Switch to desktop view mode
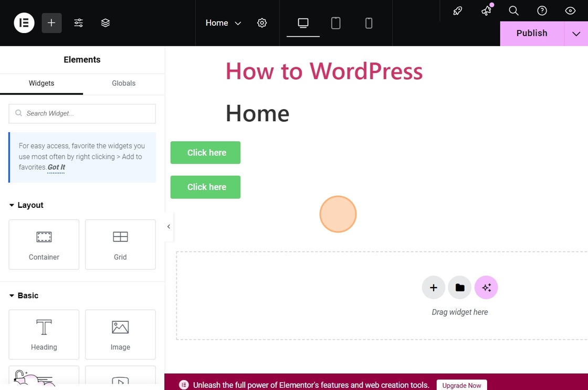This screenshot has width=588, height=390. click(303, 23)
